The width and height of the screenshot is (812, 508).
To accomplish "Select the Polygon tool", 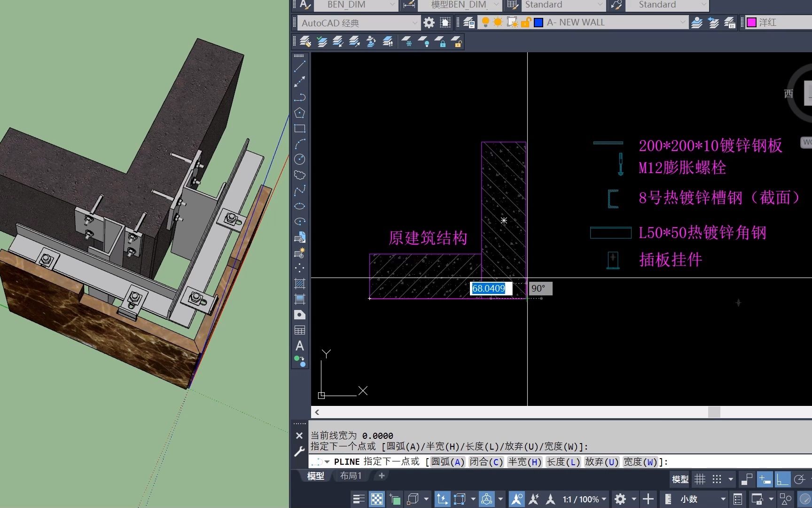I will pyautogui.click(x=299, y=113).
